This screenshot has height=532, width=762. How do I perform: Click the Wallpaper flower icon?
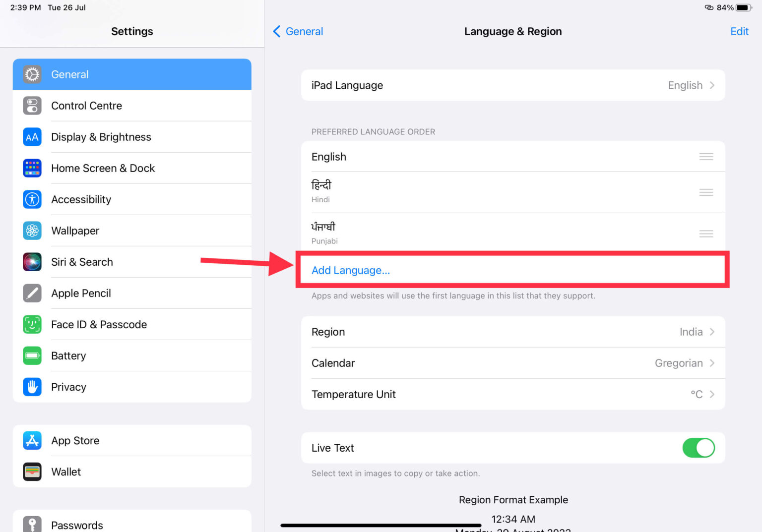point(32,231)
